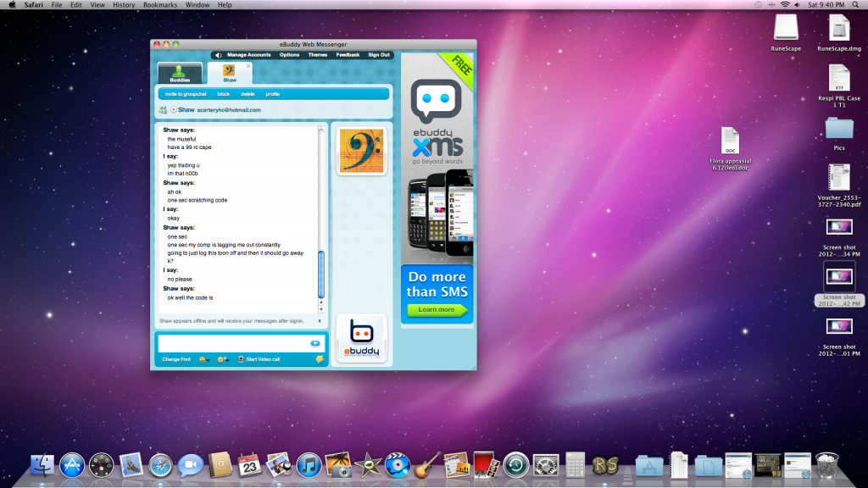Sign Out of eBuddy
Image resolution: width=868 pixels, height=488 pixels.
point(379,55)
